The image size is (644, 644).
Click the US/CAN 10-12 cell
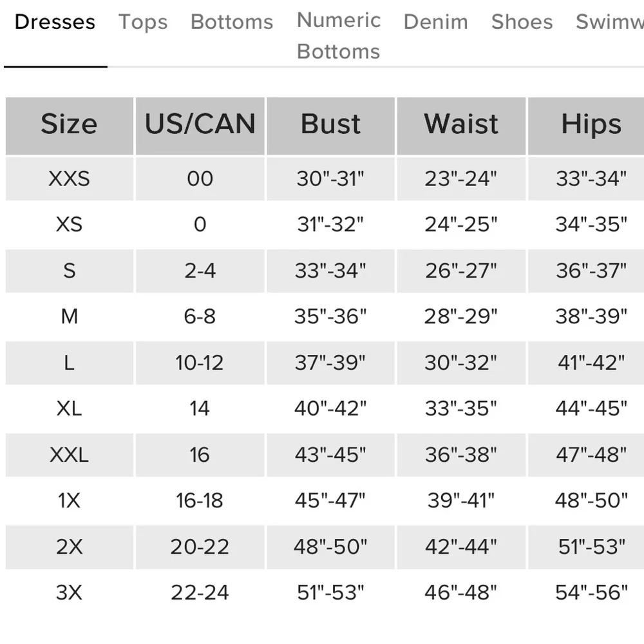tap(200, 363)
